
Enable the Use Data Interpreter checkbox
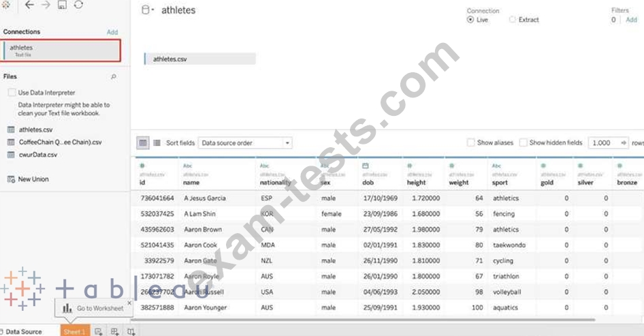(12, 93)
